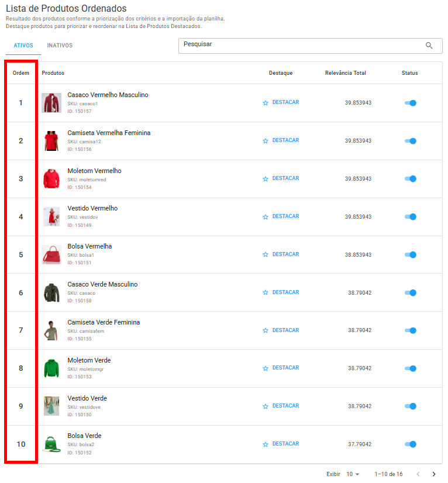The height and width of the screenshot is (483, 448).
Task: Click green bag thumbnail Bolsa Verde
Action: pyautogui.click(x=51, y=444)
